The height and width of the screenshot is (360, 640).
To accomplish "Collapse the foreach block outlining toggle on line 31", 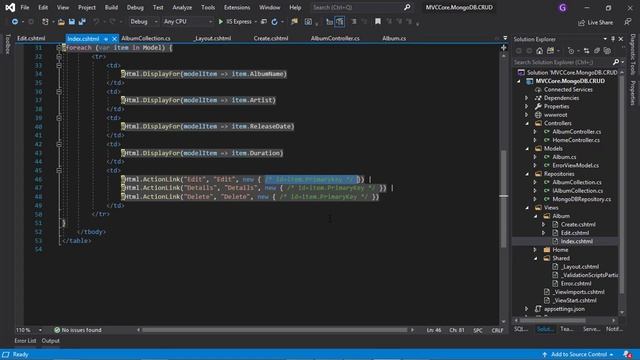I will (x=59, y=48).
